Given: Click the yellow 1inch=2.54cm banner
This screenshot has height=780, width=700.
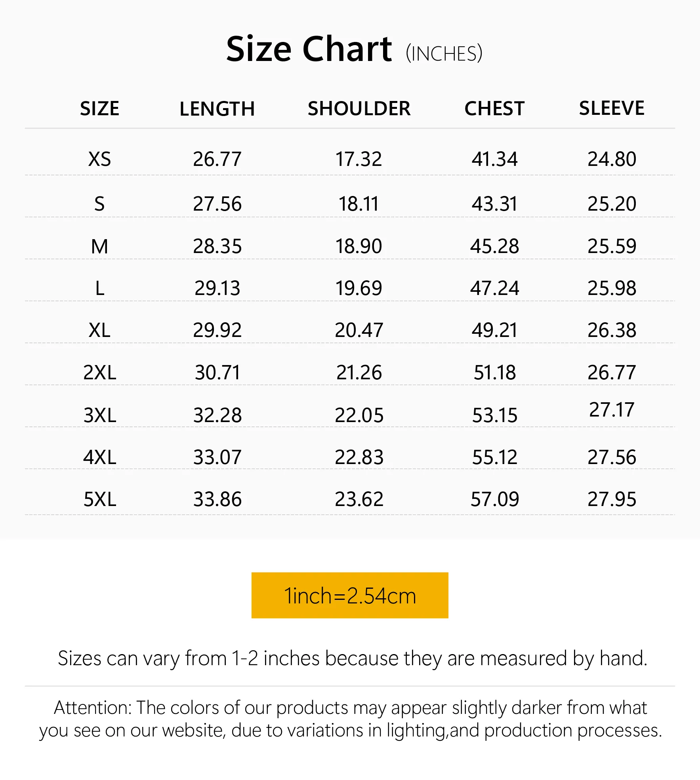Looking at the screenshot, I should click(x=350, y=595).
